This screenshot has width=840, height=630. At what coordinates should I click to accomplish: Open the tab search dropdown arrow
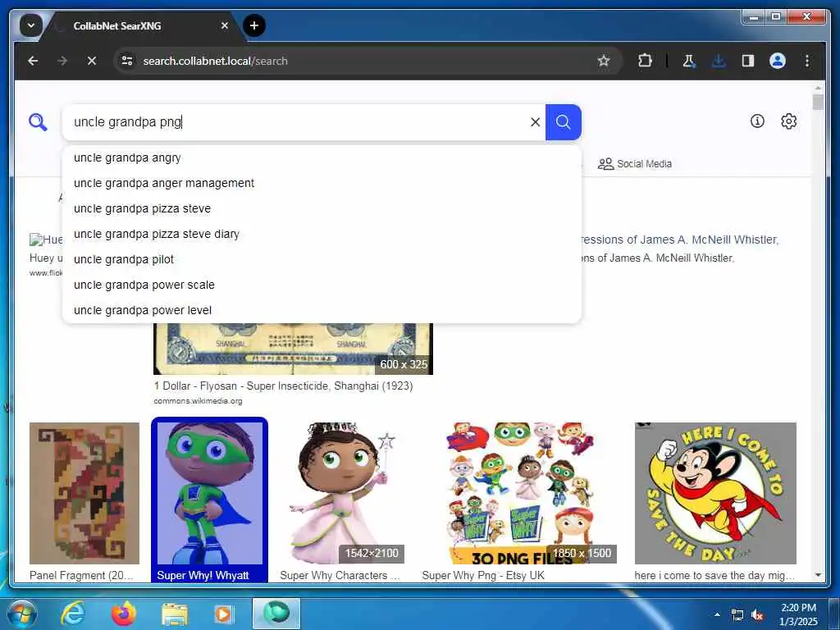pos(30,25)
